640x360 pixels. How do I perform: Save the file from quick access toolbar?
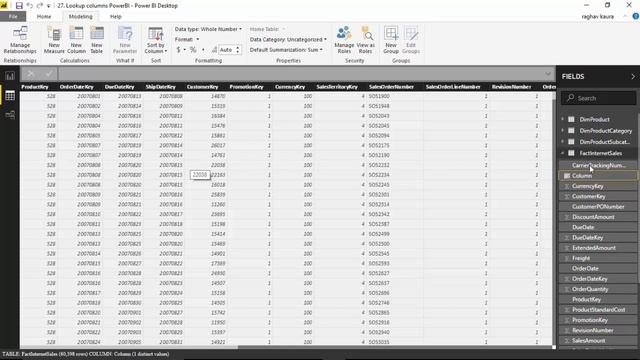(19, 6)
